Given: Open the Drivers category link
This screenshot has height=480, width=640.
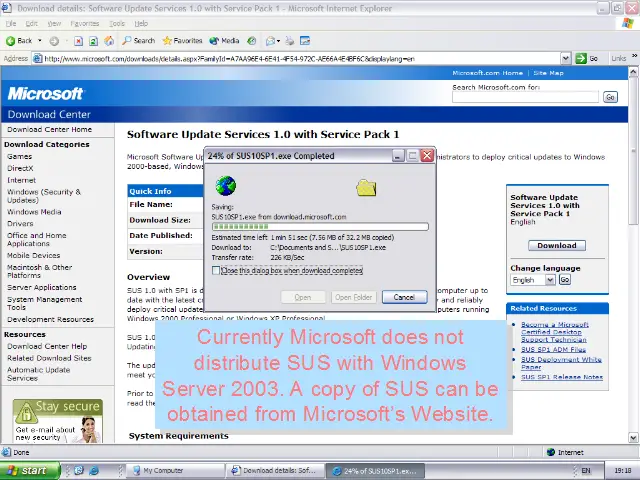Looking at the screenshot, I should tap(20, 224).
